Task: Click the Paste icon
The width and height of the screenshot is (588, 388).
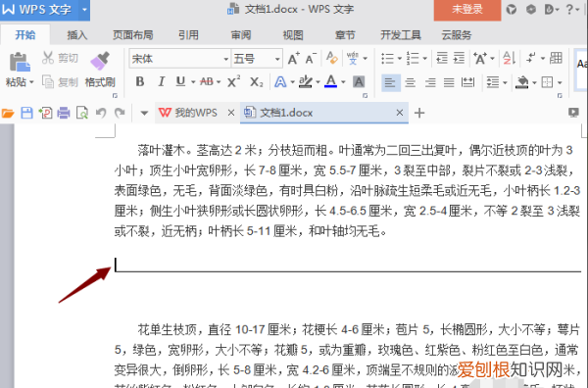Action: pyautogui.click(x=20, y=62)
